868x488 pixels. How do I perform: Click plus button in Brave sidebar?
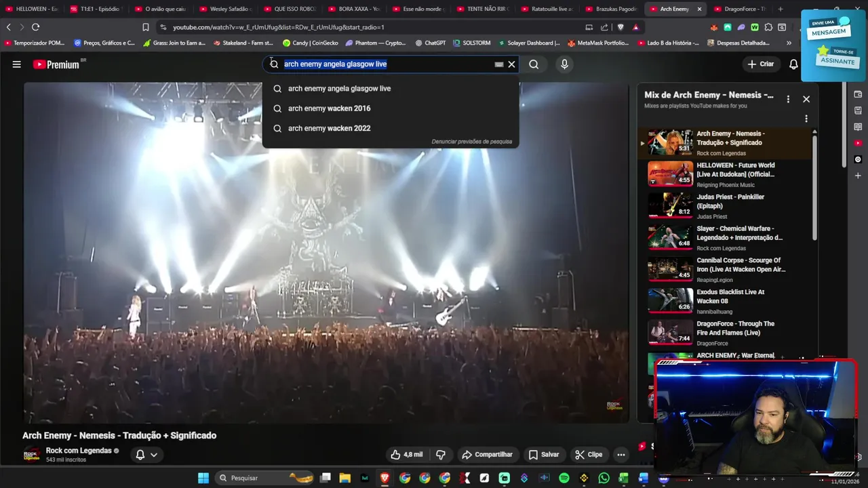pos(858,176)
